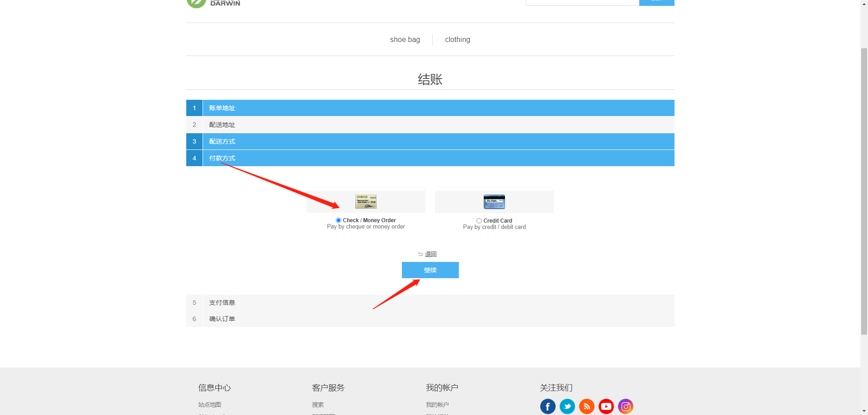Click the credit card payment image

coord(494,201)
